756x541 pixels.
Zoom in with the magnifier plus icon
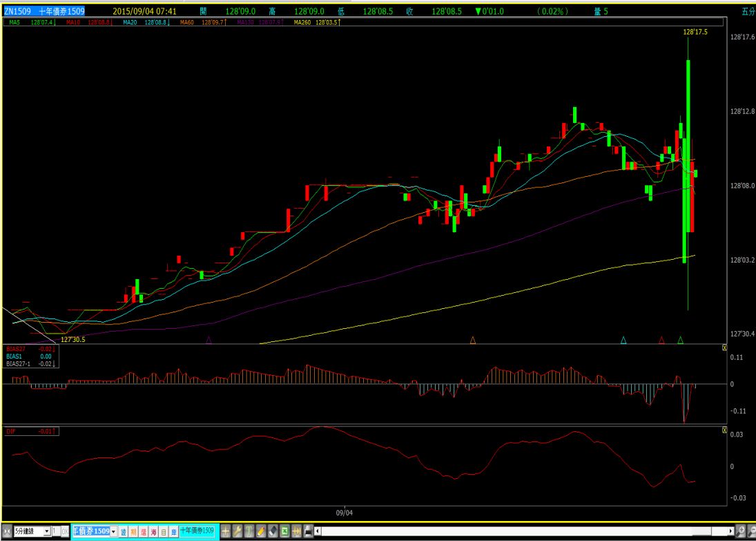(x=741, y=531)
